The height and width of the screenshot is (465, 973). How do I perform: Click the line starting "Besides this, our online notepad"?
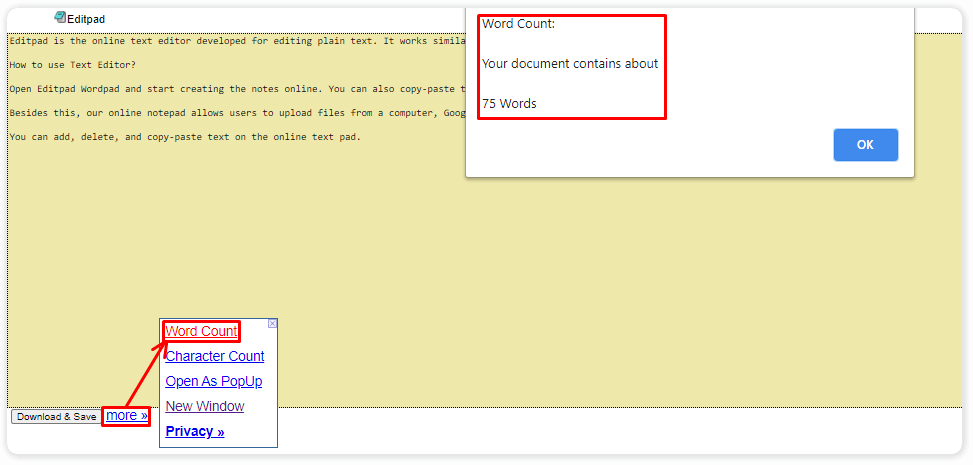[237, 113]
